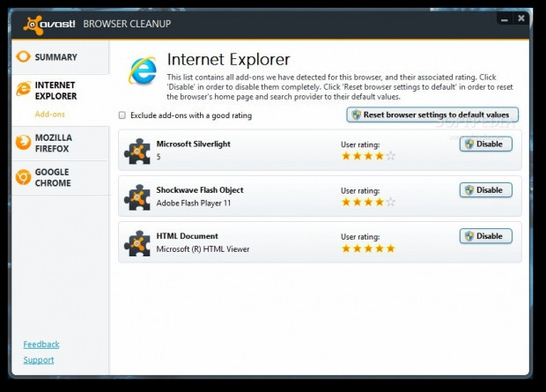
Task: Disable the Microsoft Silverlight add-on
Action: 486,144
